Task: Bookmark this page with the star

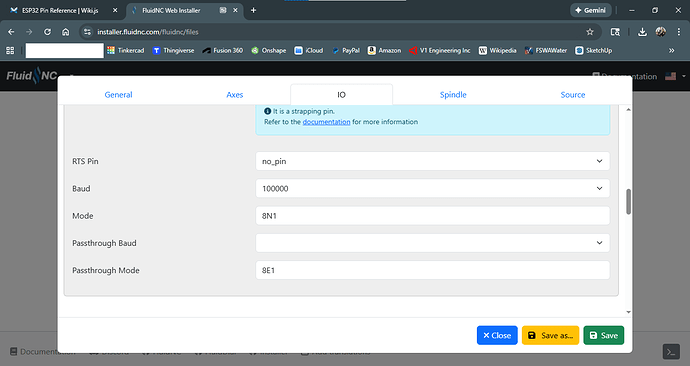Action: click(x=590, y=32)
